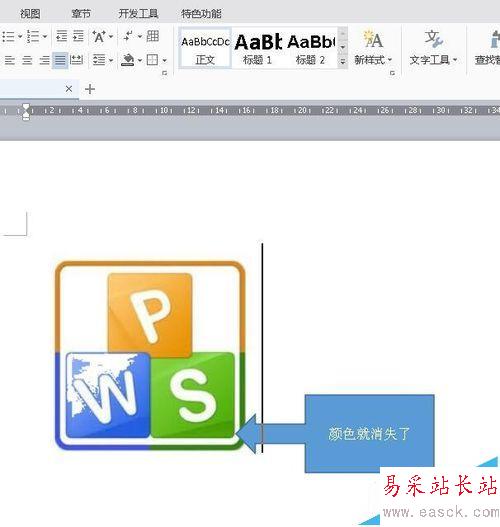Center align the text
Viewport: 500px width, 527px height.
point(27,60)
